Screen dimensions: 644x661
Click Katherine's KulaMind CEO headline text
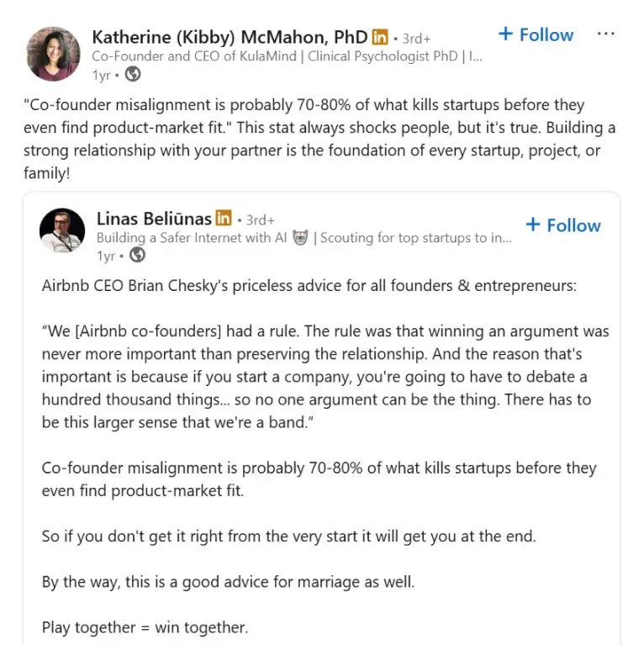click(x=286, y=56)
